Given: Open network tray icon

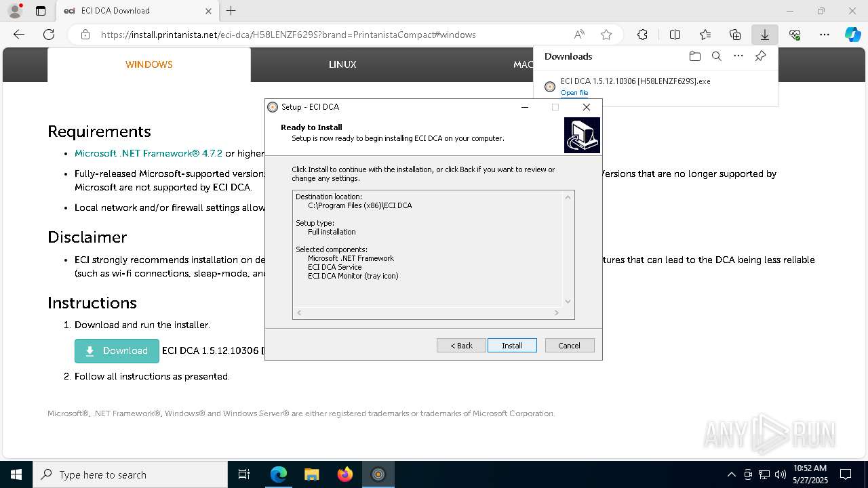Looking at the screenshot, I should (764, 474).
